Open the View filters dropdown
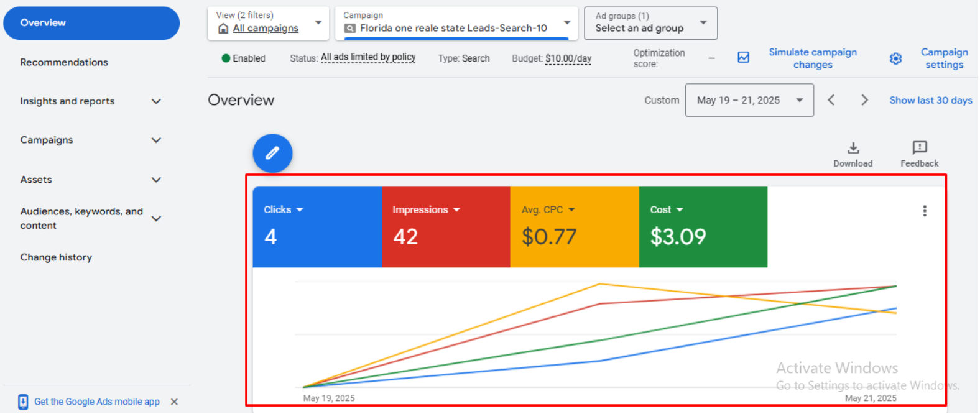 268,24
